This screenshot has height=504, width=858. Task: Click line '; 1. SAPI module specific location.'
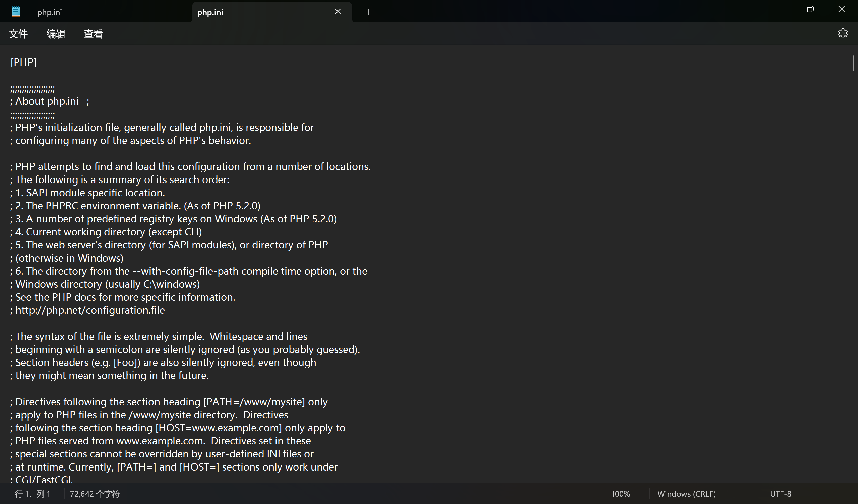pos(87,193)
